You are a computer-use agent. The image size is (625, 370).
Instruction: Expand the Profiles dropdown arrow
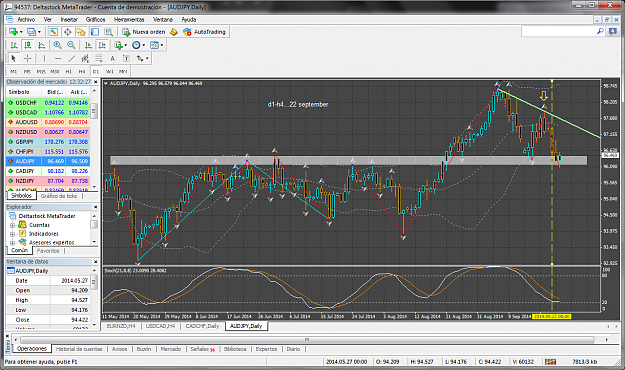pos(39,32)
